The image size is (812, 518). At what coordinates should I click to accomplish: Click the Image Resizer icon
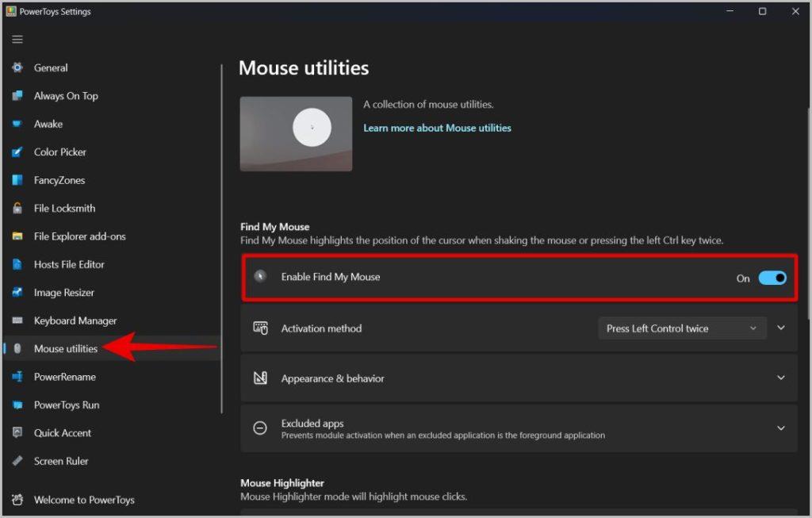tap(17, 292)
